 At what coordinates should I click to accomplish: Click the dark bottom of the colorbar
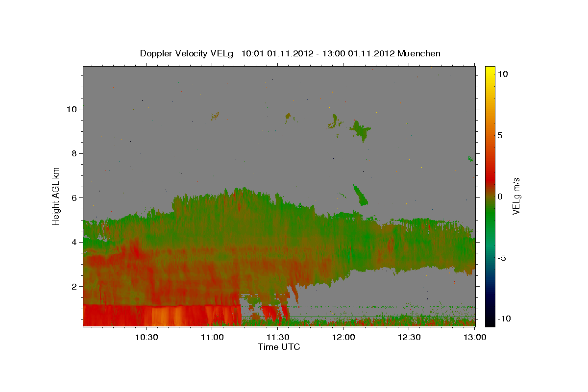click(490, 316)
